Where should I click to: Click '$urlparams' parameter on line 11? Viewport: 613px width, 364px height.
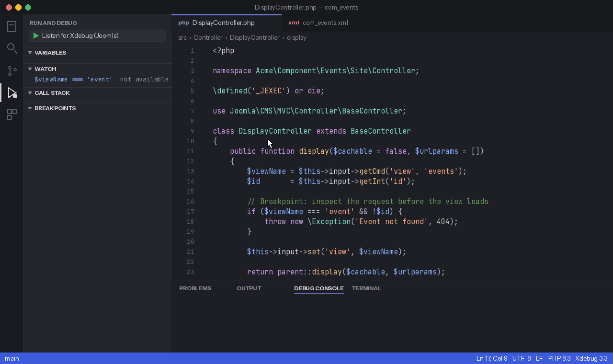[436, 151]
